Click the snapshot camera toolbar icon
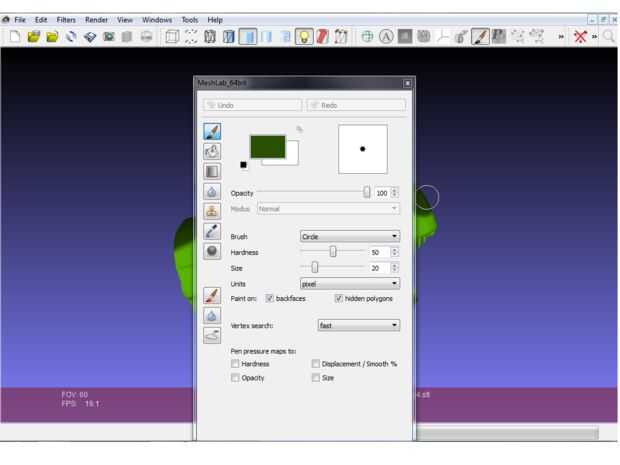 (109, 37)
